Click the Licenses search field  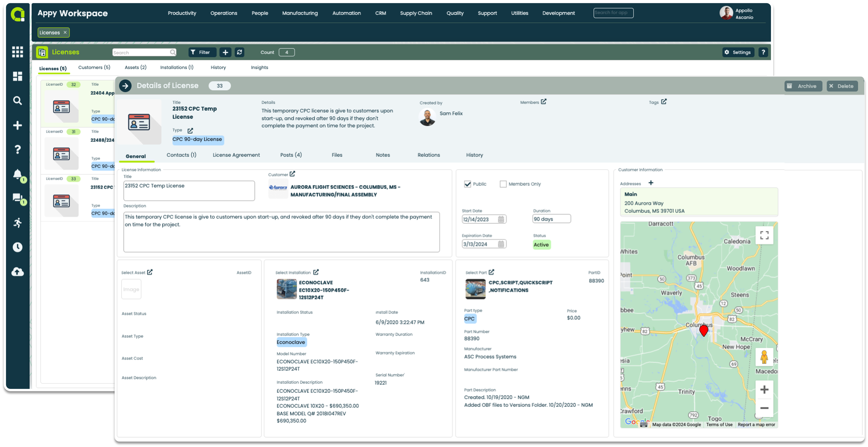click(144, 52)
